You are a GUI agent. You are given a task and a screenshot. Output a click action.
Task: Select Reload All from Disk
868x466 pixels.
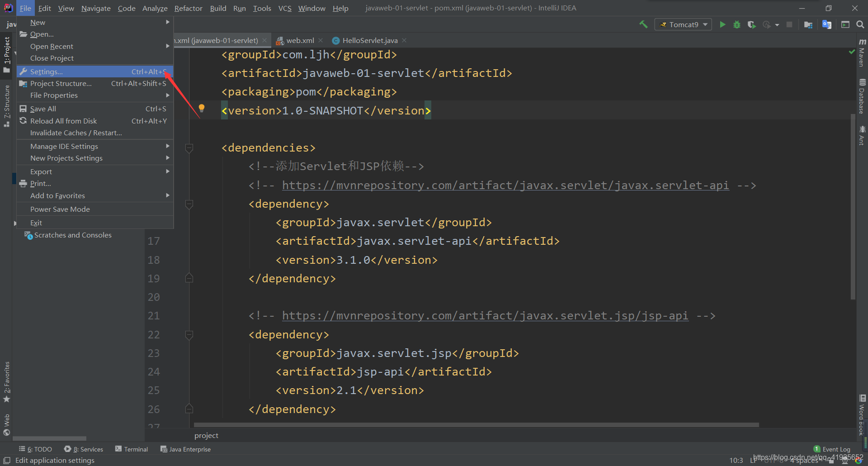[x=95, y=121]
